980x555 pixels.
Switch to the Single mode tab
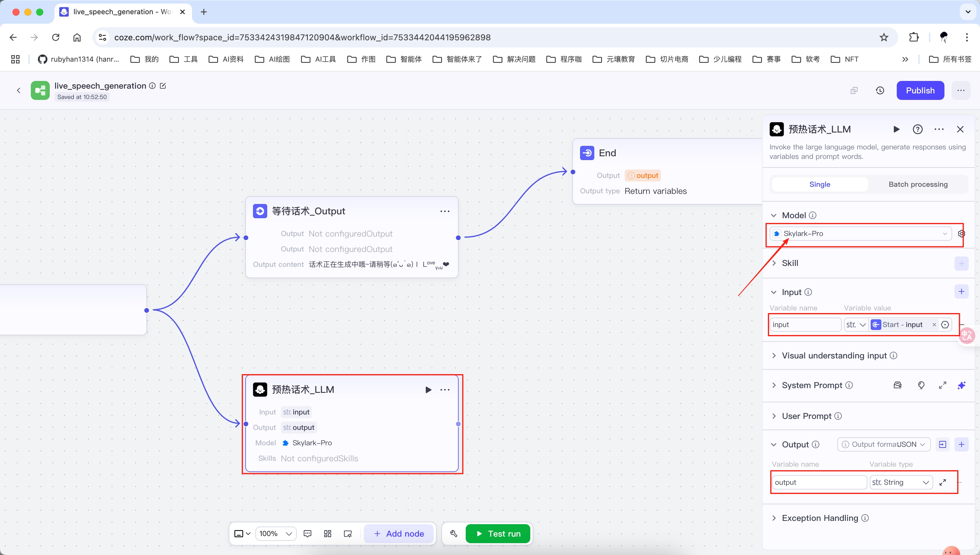(820, 184)
